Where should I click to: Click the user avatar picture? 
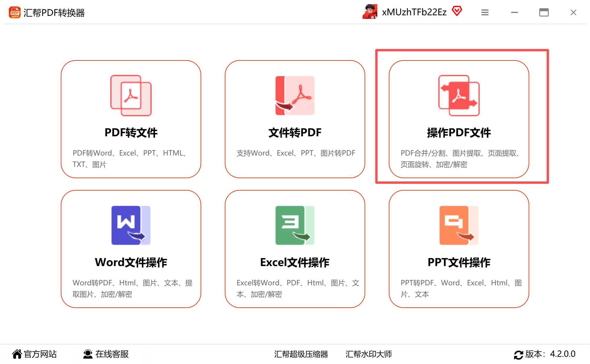click(370, 12)
